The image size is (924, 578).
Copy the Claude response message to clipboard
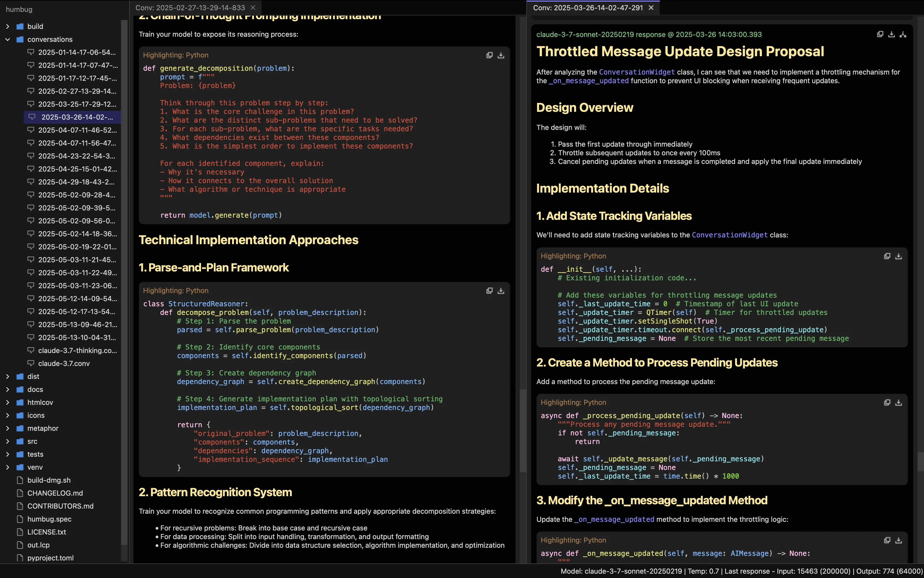click(880, 34)
